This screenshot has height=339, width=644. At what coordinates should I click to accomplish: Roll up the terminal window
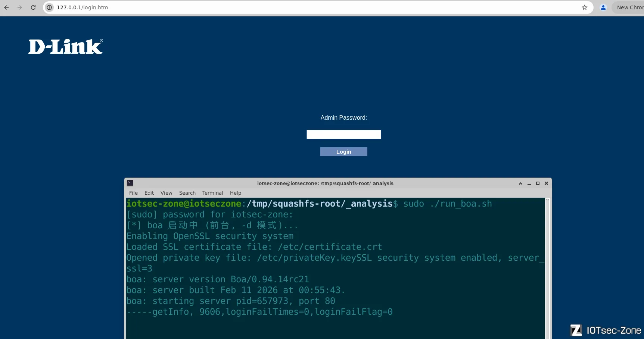(x=520, y=183)
